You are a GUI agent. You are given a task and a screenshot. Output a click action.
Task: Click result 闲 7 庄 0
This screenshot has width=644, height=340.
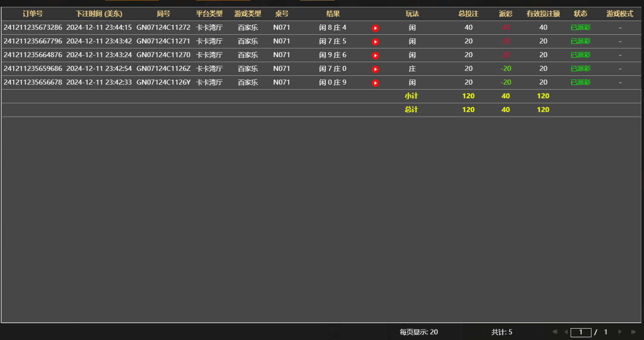pos(333,69)
